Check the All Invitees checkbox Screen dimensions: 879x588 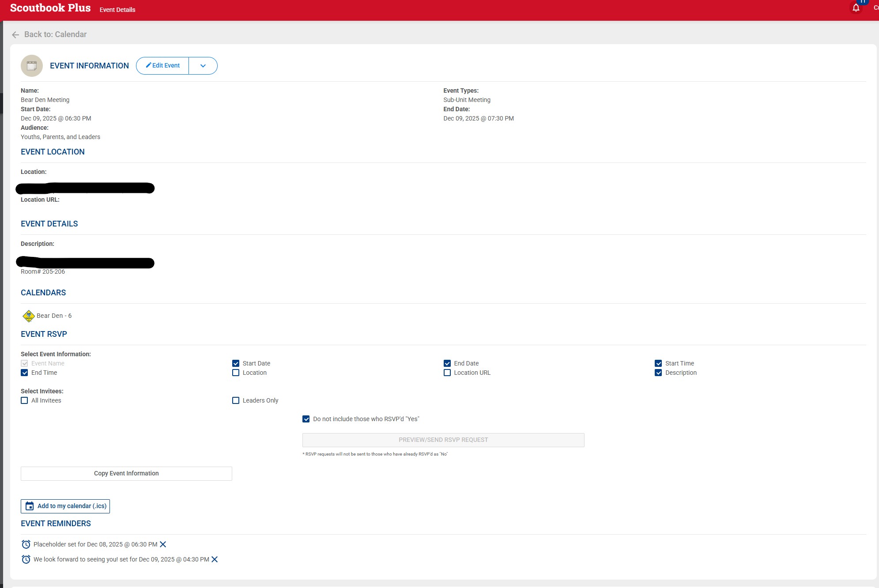point(24,400)
